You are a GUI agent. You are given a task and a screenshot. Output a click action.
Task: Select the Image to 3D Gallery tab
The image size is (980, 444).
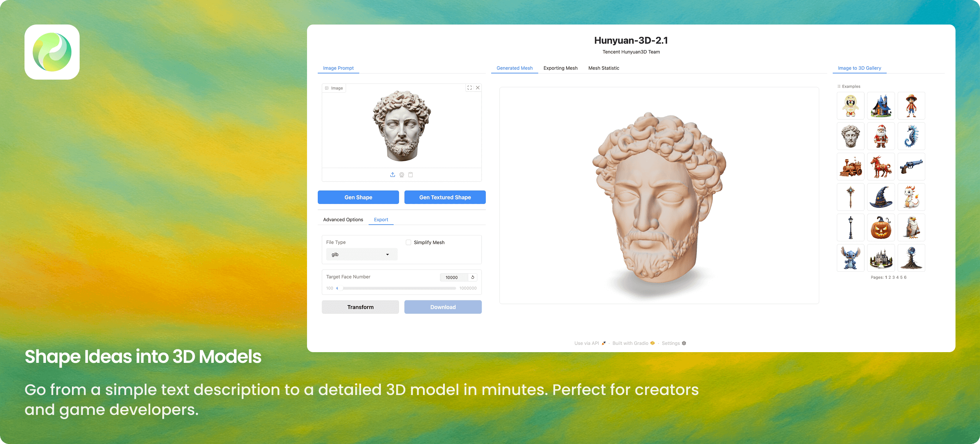859,68
